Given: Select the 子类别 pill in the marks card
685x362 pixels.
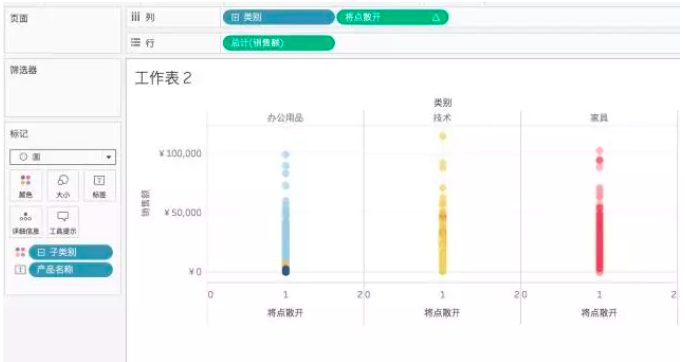Looking at the screenshot, I should [71, 252].
